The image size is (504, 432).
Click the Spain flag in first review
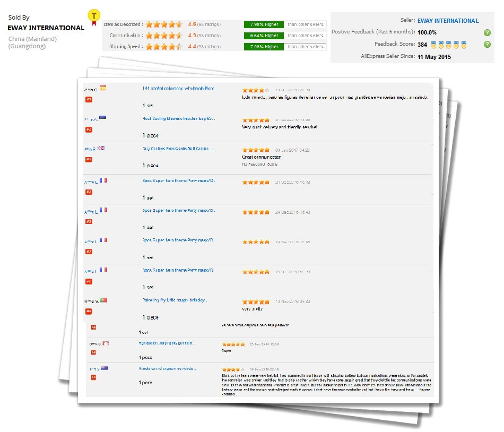(x=103, y=88)
